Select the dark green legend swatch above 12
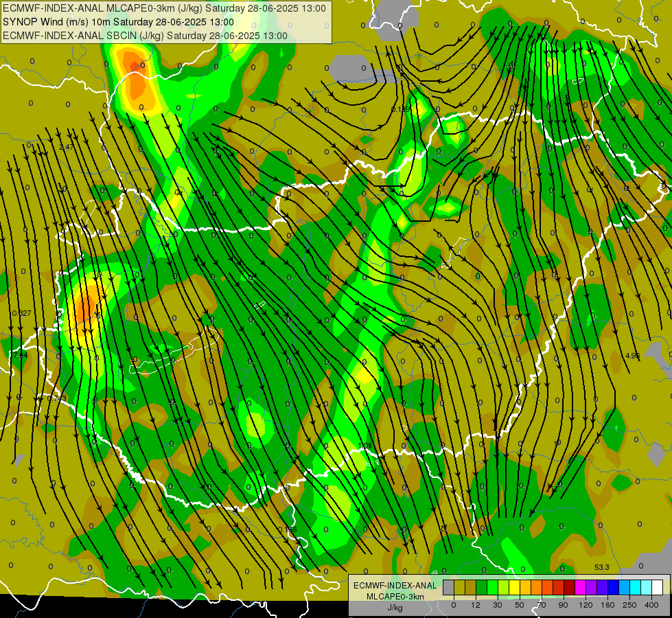This screenshot has height=618, width=672. [482, 587]
